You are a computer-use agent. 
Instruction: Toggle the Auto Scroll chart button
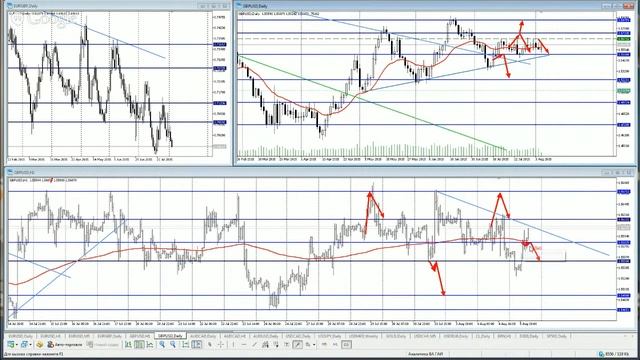[185, 344]
